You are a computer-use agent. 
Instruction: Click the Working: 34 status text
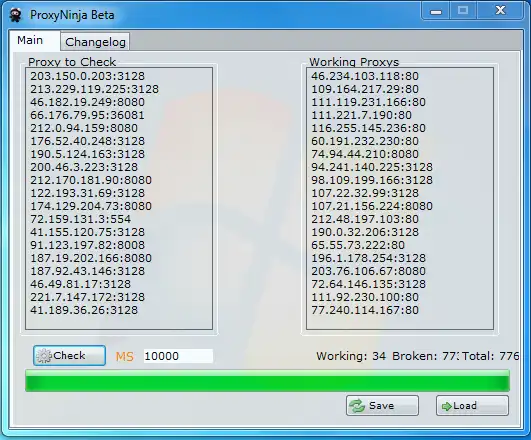pos(351,356)
